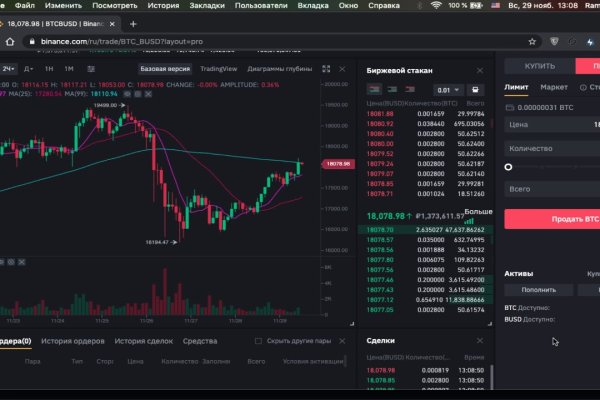Click into the Количество input field
Viewport: 600px width, 400px height.
tap(552, 147)
